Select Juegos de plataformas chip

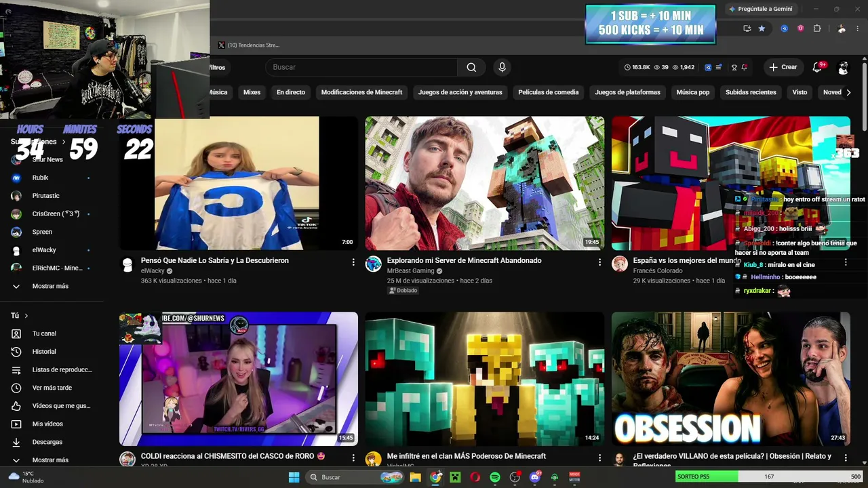pyautogui.click(x=627, y=92)
